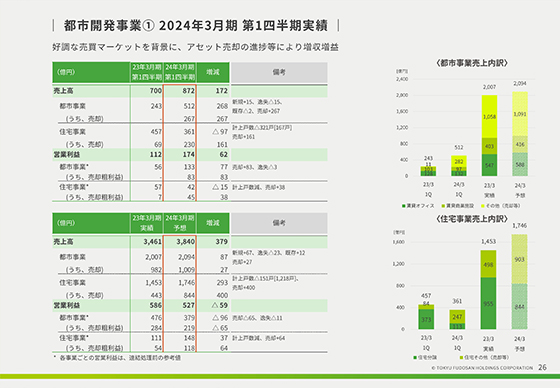Select the value "1,009" in the bottom table

click(186, 270)
